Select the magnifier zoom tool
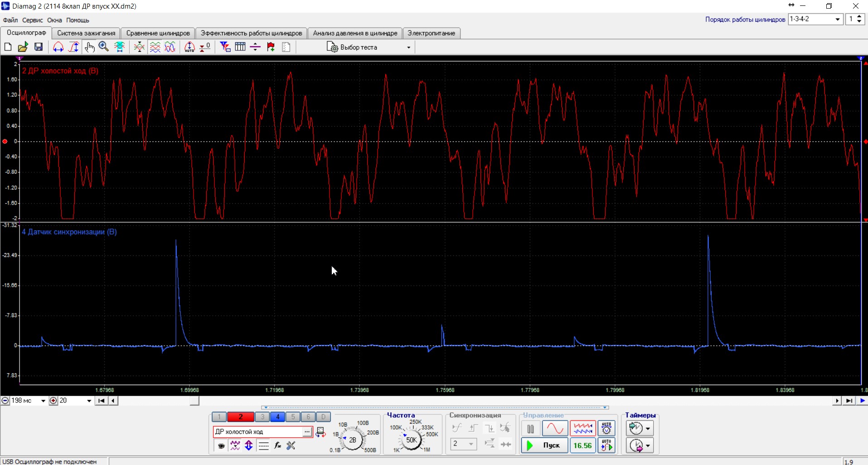Viewport: 868px width, 465px height. pos(104,47)
